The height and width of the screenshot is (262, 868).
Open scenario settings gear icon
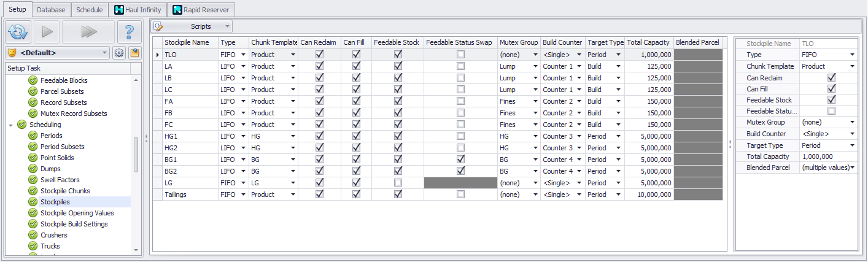coord(120,53)
